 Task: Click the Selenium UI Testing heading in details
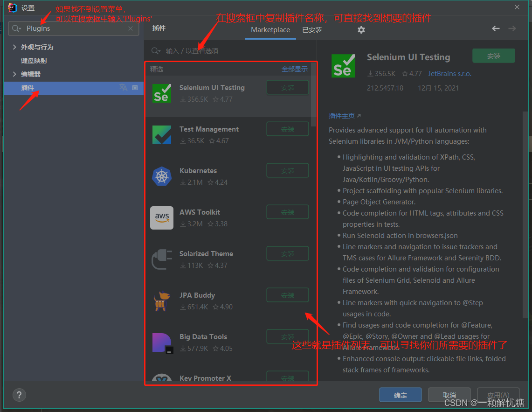coord(408,57)
